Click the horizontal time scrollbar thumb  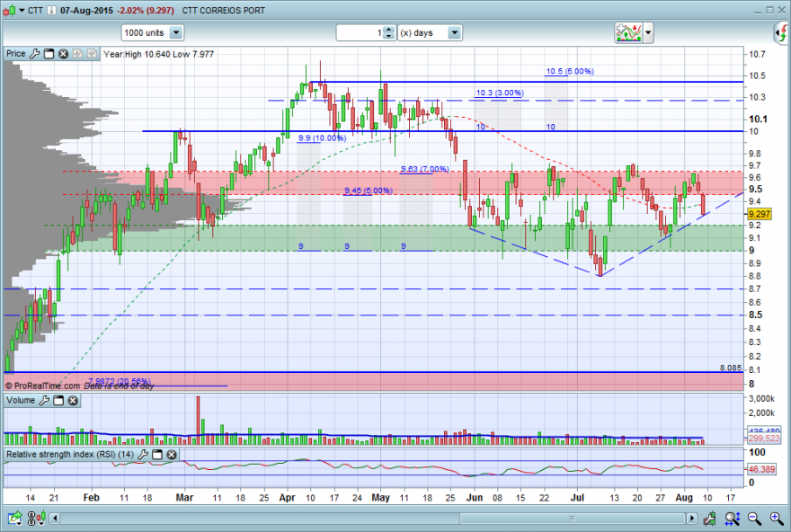pyautogui.click(x=572, y=518)
